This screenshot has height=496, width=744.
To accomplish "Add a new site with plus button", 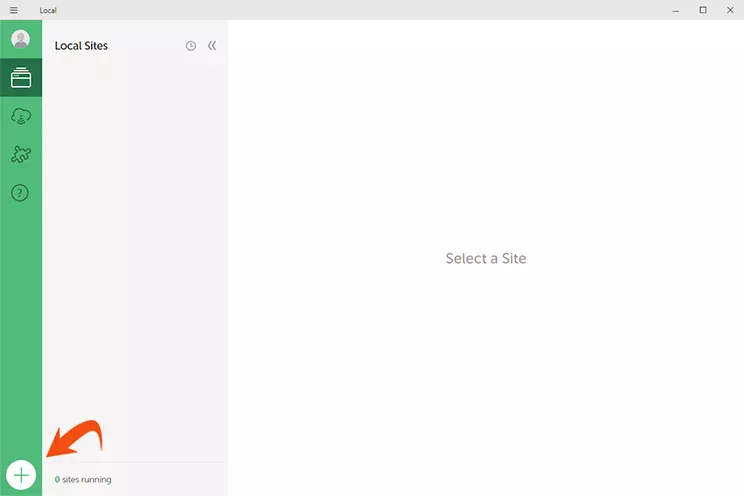I will point(21,474).
